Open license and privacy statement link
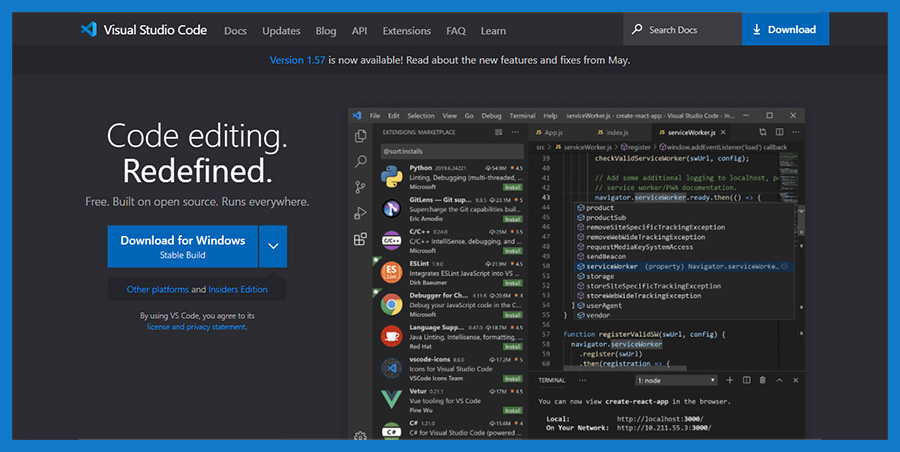This screenshot has height=452, width=900. coord(196,327)
